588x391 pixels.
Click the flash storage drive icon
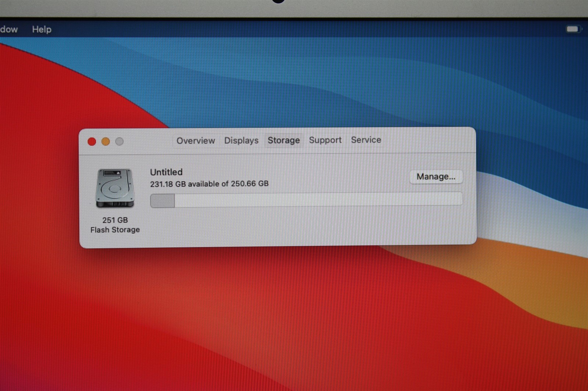tap(115, 188)
